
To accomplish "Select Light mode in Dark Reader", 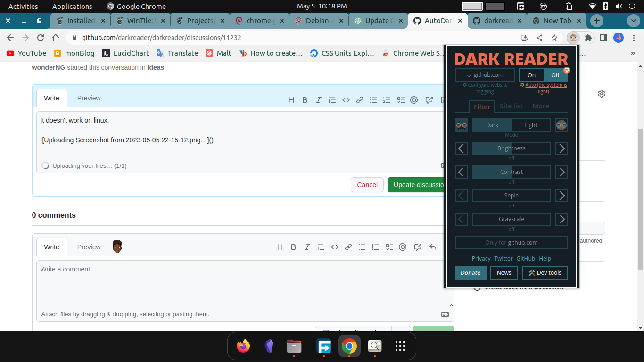I will point(531,125).
